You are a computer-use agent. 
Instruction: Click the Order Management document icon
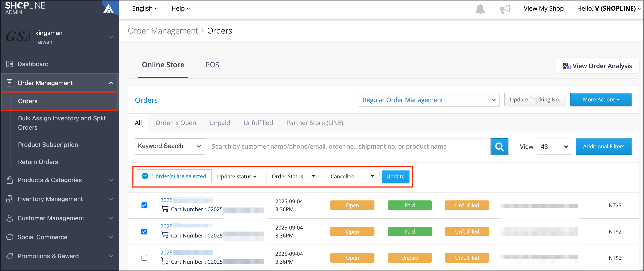(x=9, y=83)
